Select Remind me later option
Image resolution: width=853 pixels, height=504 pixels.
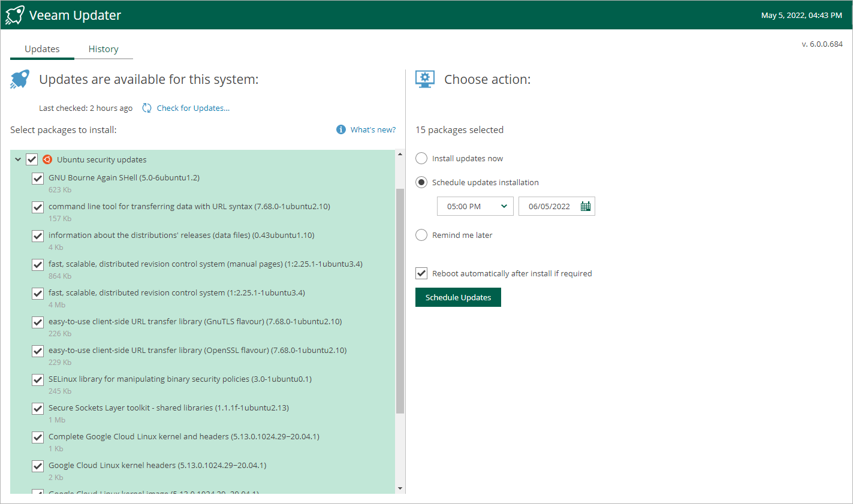(421, 235)
